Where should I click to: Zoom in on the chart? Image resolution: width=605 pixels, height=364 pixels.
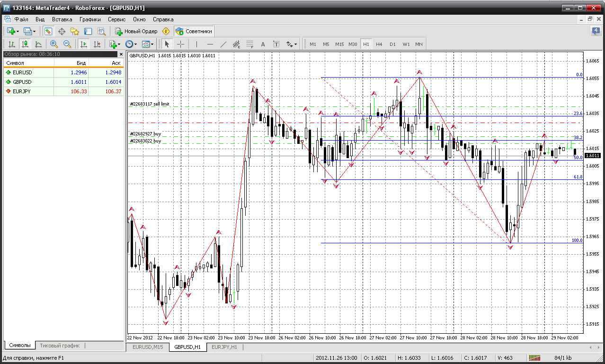[53, 44]
